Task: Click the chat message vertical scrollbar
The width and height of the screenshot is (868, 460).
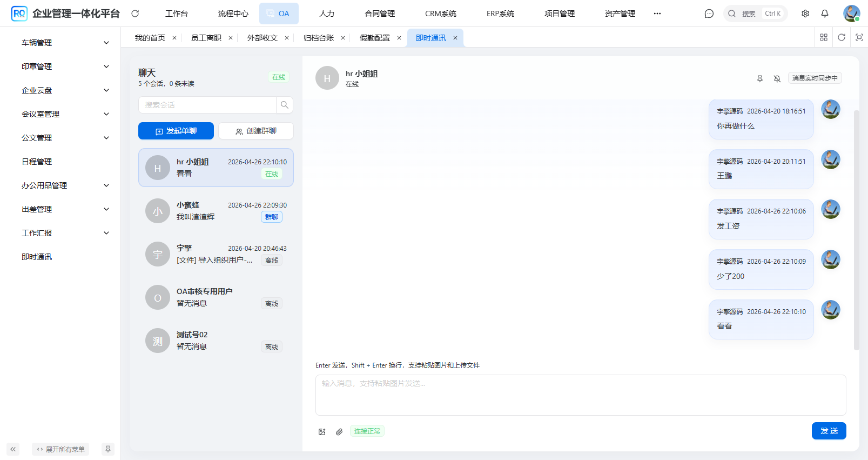Action: 856,227
